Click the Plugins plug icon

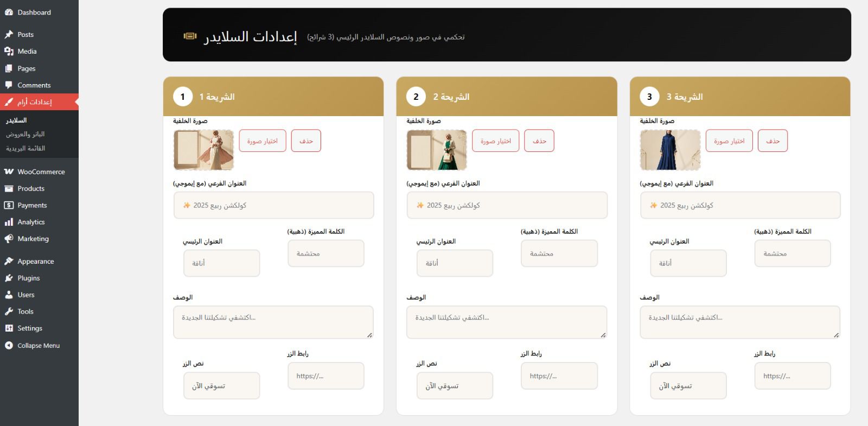click(9, 278)
